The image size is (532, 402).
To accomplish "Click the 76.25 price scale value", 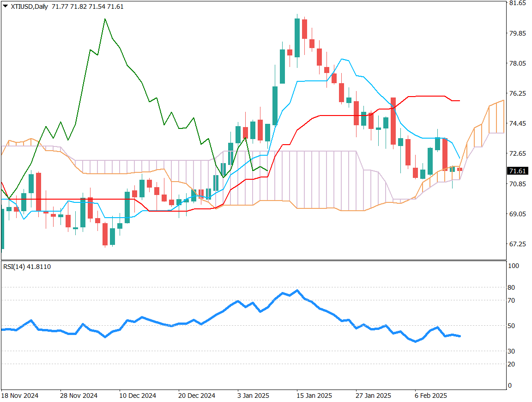I will (517, 93).
